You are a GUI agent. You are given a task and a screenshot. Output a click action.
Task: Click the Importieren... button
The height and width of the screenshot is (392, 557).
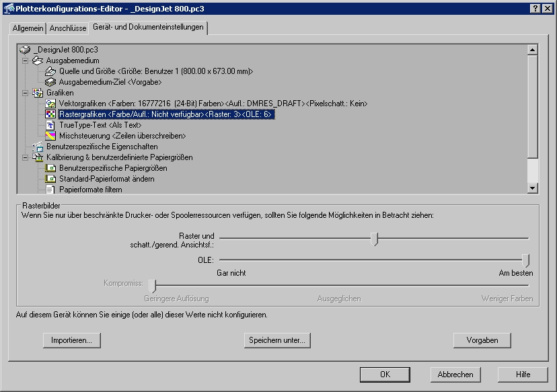[72, 340]
